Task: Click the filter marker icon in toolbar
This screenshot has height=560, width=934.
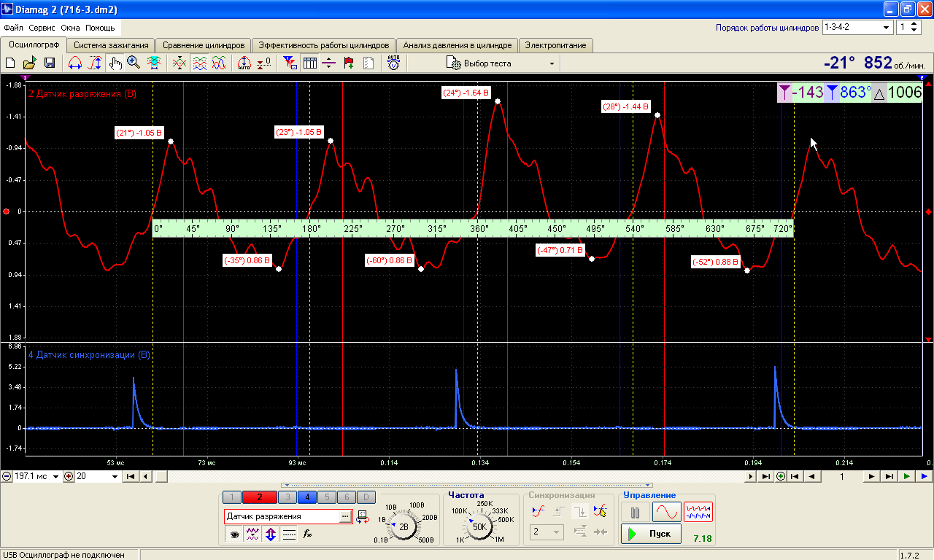Action: click(290, 63)
